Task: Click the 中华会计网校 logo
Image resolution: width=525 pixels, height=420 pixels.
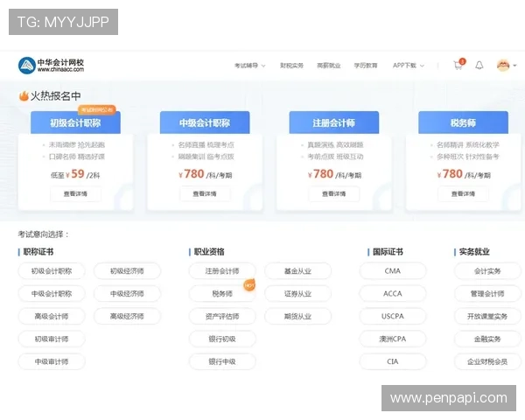Action: tap(51, 66)
